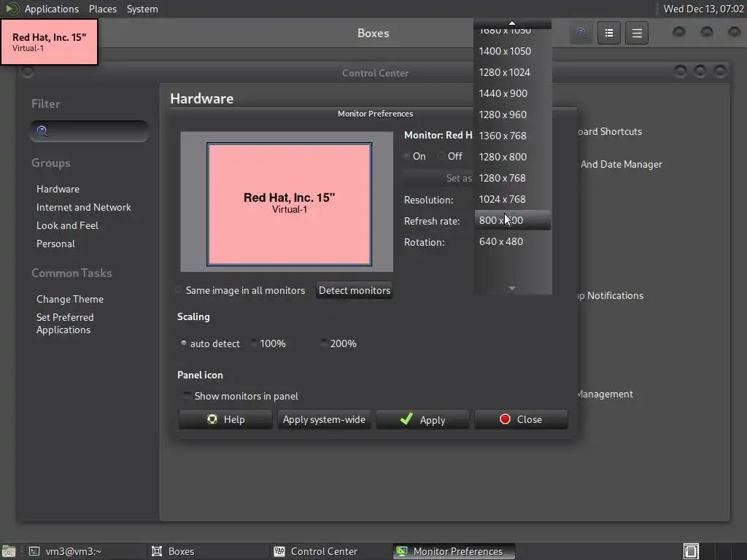This screenshot has height=560, width=747.
Task: Close the Monitor Preferences dialog
Action: [521, 419]
